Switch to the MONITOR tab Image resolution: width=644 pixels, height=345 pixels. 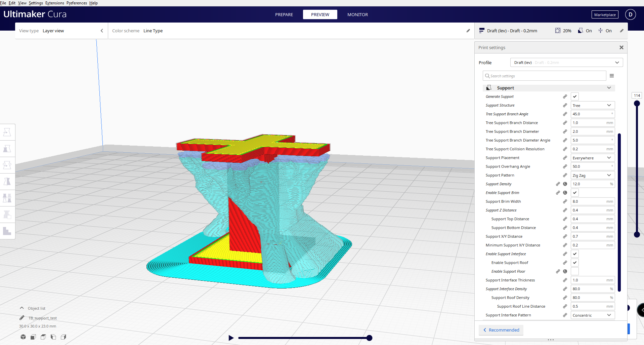[x=357, y=14]
